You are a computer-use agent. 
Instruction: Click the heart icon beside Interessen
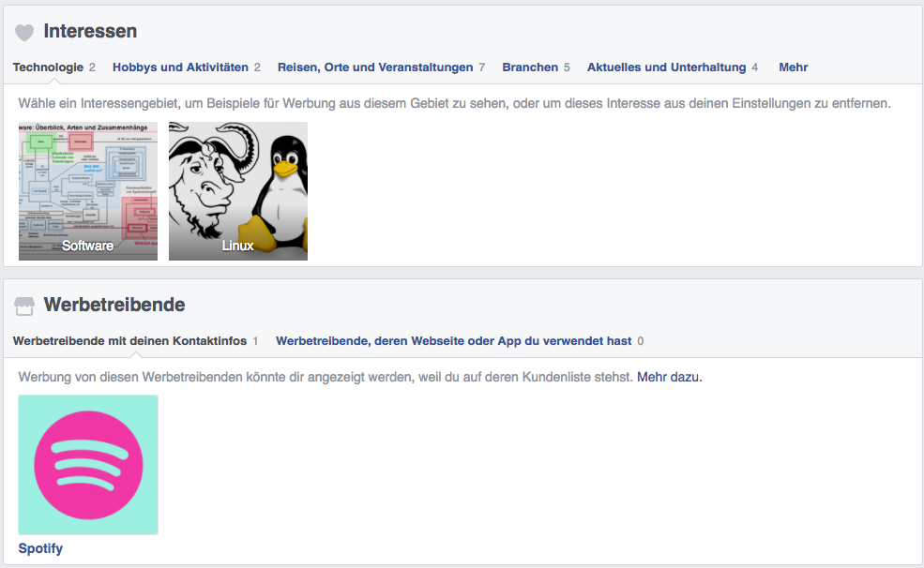pos(24,33)
